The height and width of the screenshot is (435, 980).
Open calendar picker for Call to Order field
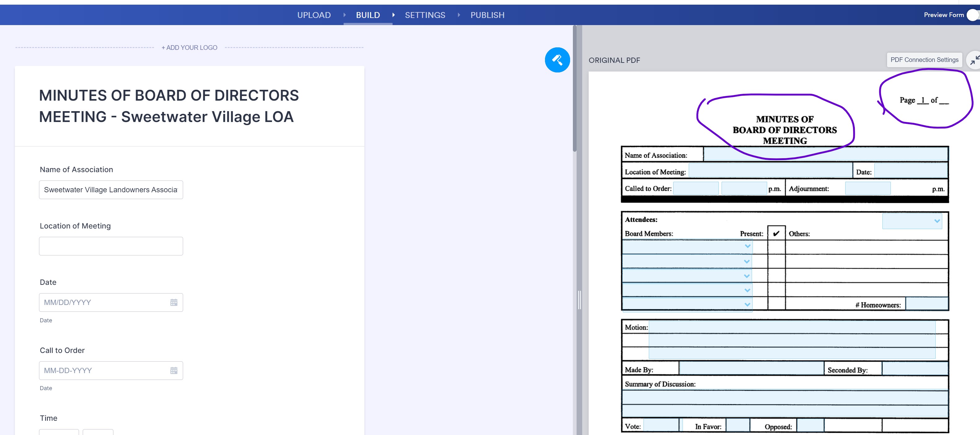click(174, 370)
